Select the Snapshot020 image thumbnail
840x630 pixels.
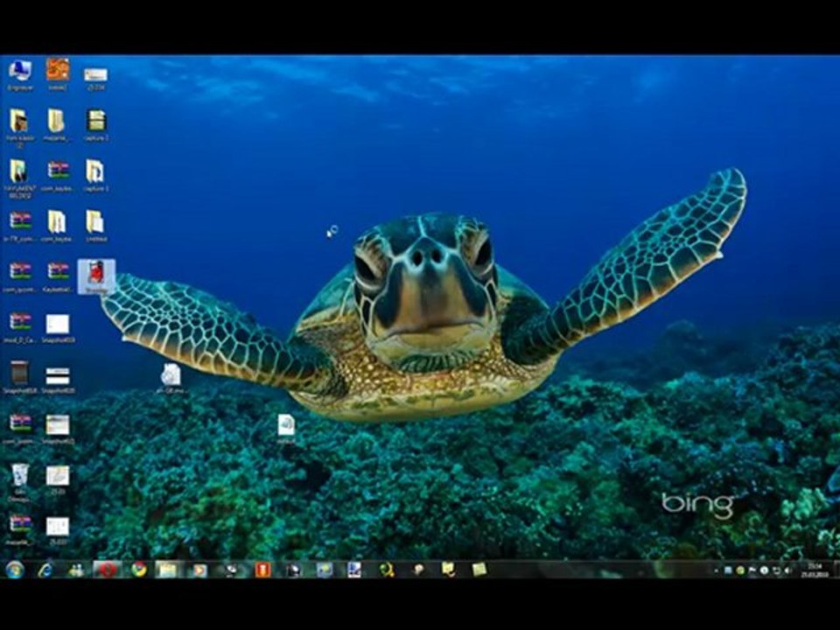coord(58,379)
